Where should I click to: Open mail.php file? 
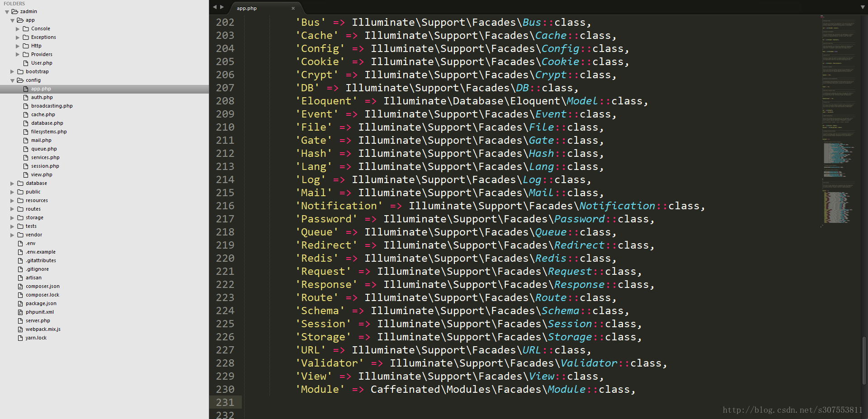point(41,141)
